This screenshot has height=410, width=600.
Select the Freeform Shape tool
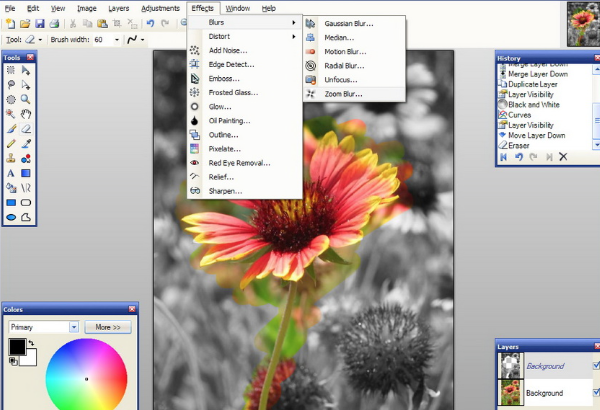[26, 217]
